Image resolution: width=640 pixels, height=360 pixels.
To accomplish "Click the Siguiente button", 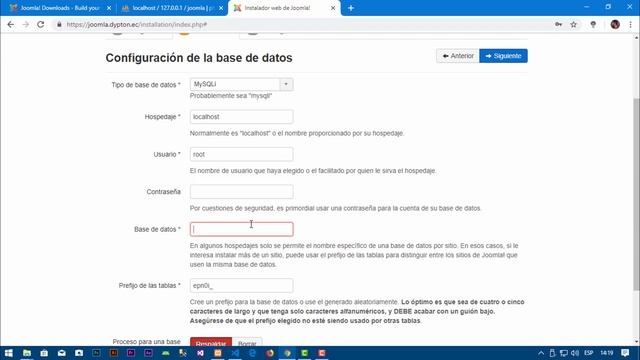I will point(503,56).
